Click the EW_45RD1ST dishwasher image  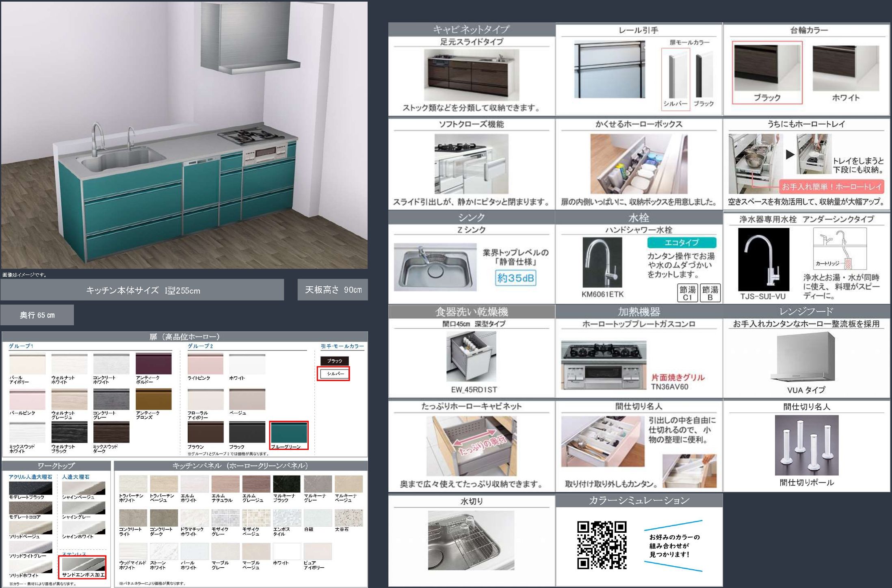click(471, 357)
